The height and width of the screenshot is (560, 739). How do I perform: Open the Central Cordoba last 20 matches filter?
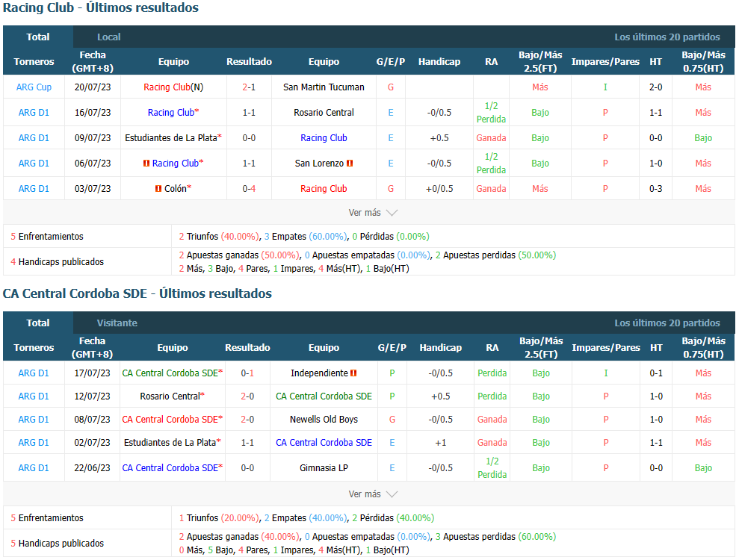pos(667,323)
